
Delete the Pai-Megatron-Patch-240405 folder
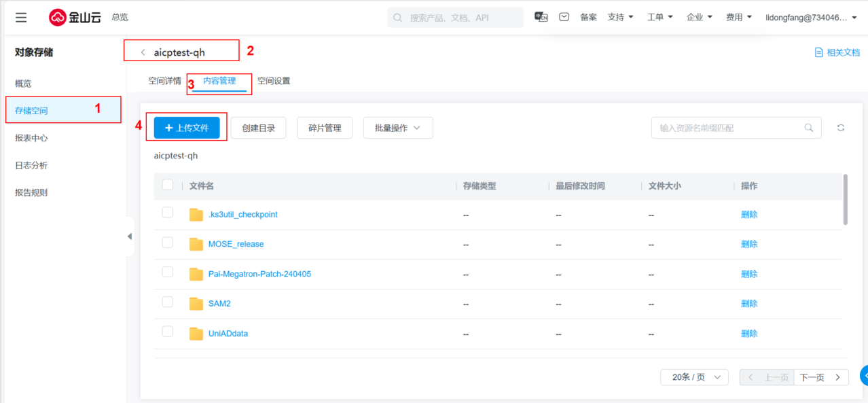click(749, 274)
